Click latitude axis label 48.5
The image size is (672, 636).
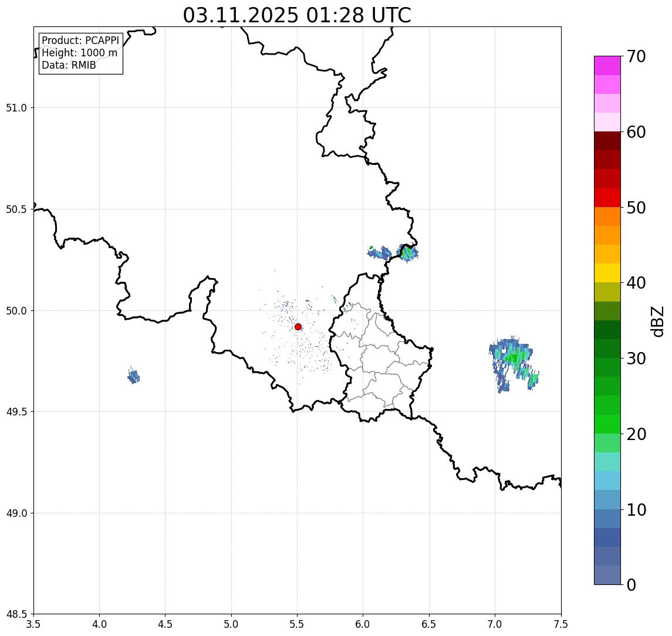click(x=16, y=614)
